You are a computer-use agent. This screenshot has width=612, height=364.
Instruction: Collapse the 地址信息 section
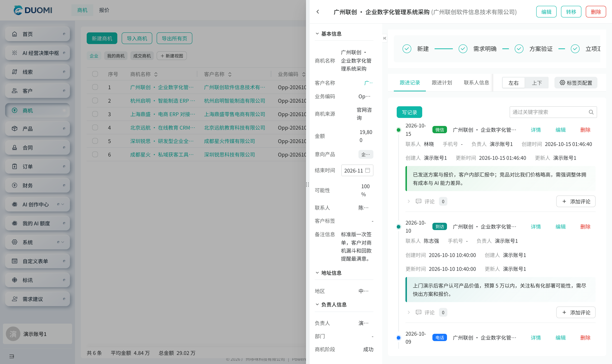317,273
